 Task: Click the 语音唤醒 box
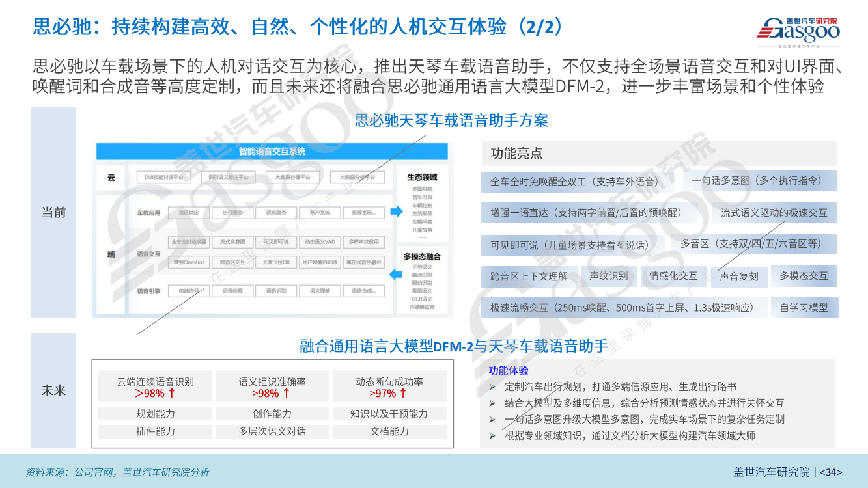232,291
